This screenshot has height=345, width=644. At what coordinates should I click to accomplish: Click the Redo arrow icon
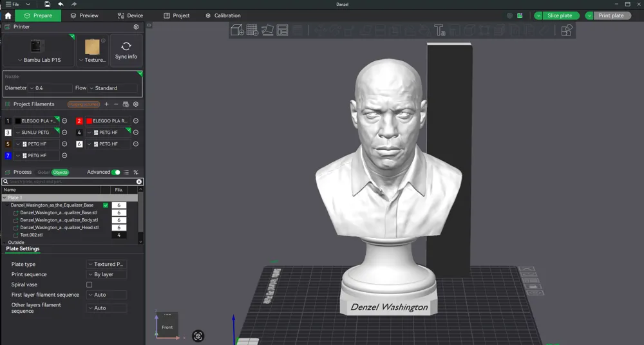tap(74, 4)
